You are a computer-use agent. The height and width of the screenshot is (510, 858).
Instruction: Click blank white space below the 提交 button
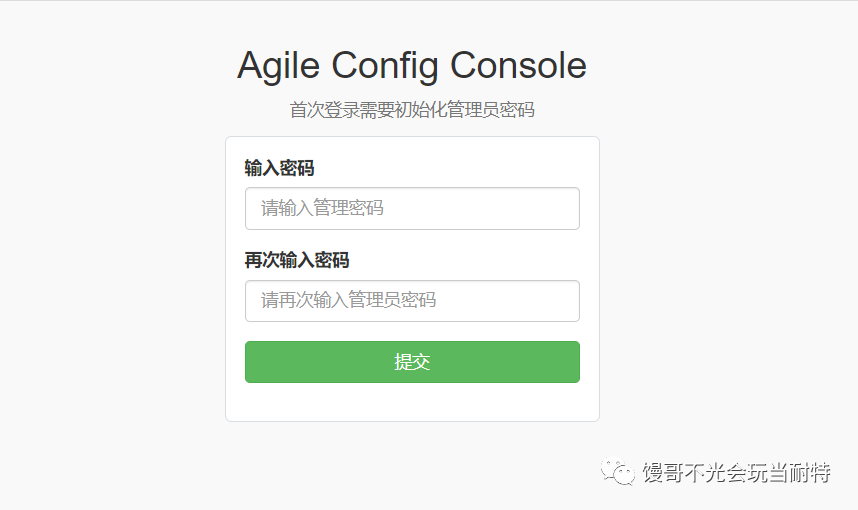(412, 402)
